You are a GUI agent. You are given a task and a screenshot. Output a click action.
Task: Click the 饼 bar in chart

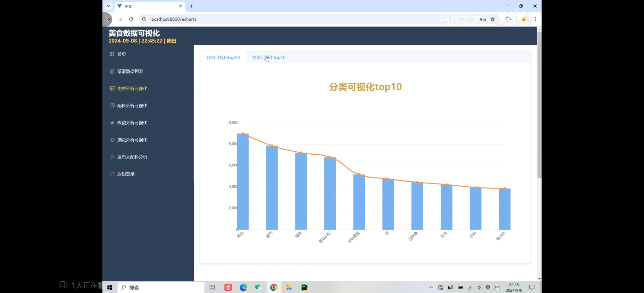point(388,204)
